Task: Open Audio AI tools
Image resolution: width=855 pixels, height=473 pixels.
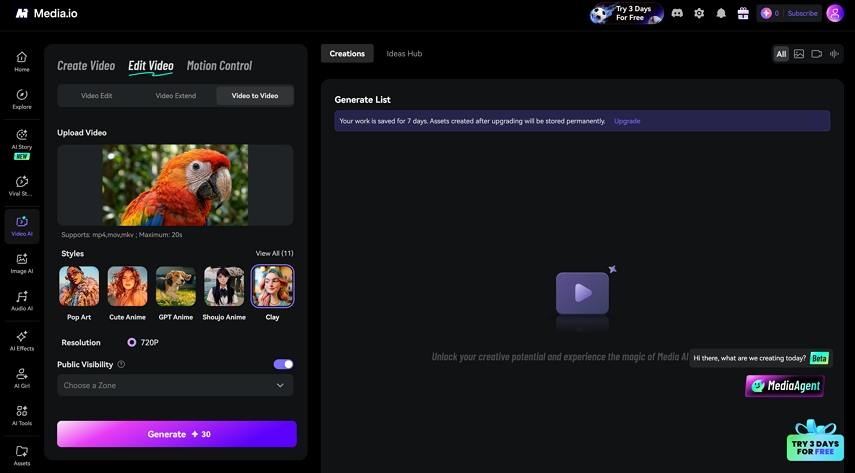Action: (22, 301)
